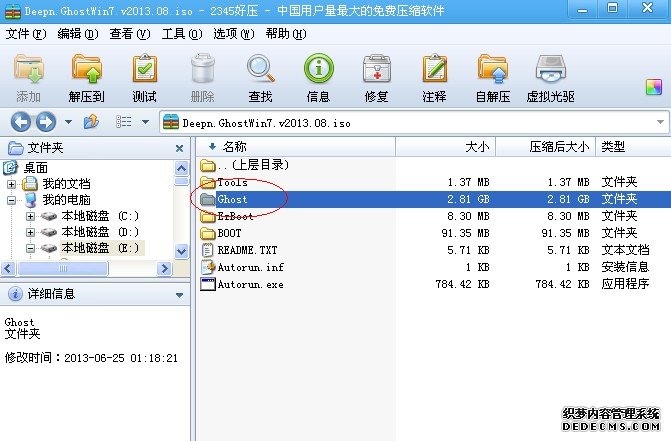Viewport: 671px width, 441px height.
Task: Open the 注释 (Comment) tool
Action: coord(434,78)
